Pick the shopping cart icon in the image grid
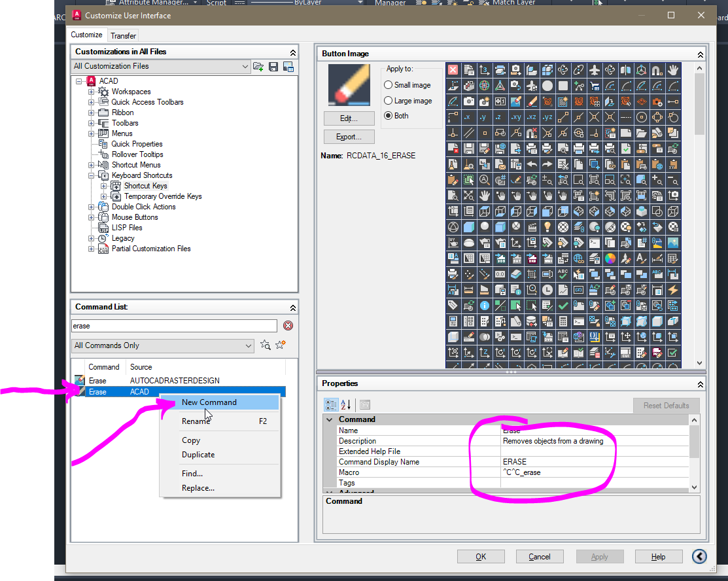 (595, 86)
